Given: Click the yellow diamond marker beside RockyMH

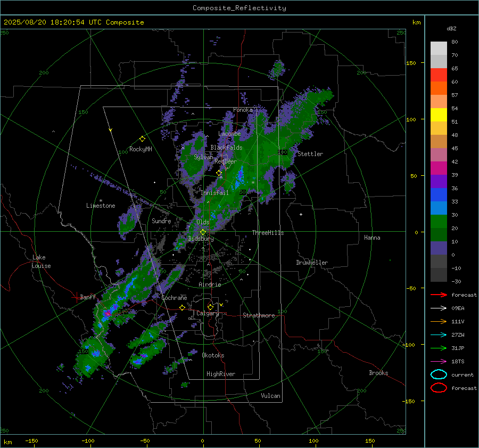Looking at the screenshot, I should 142,139.
